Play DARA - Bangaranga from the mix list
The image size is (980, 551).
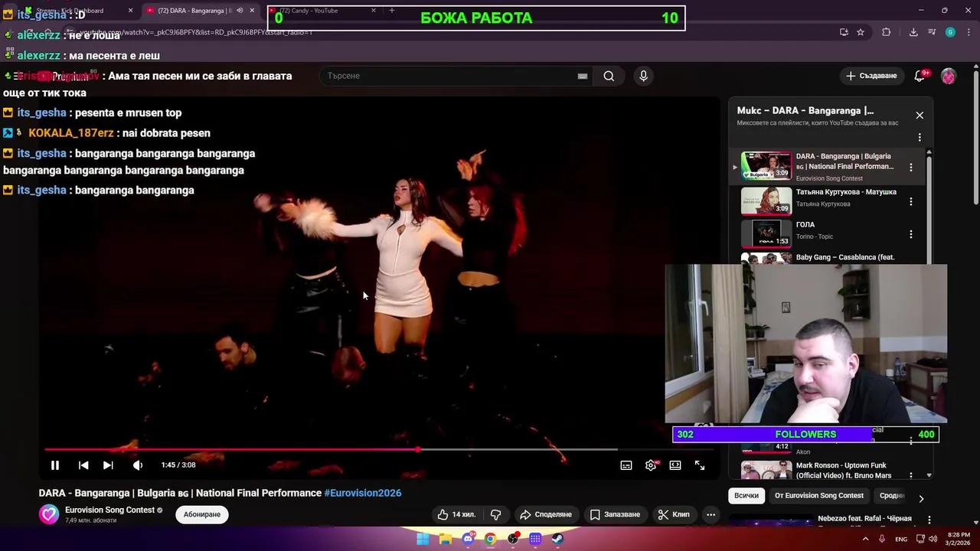coord(825,166)
